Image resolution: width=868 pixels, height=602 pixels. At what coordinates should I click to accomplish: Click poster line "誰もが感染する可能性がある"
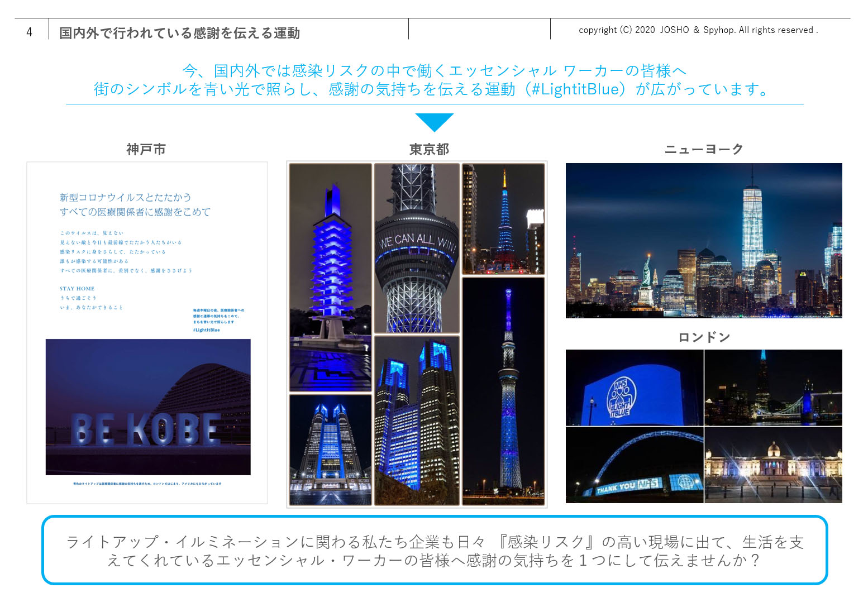94,261
